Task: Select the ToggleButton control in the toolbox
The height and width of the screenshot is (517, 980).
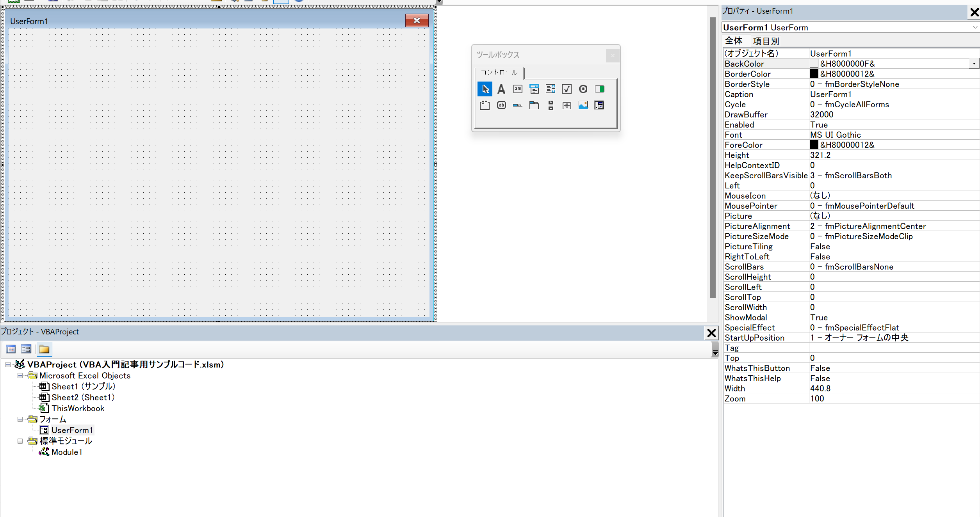Action: tap(599, 89)
